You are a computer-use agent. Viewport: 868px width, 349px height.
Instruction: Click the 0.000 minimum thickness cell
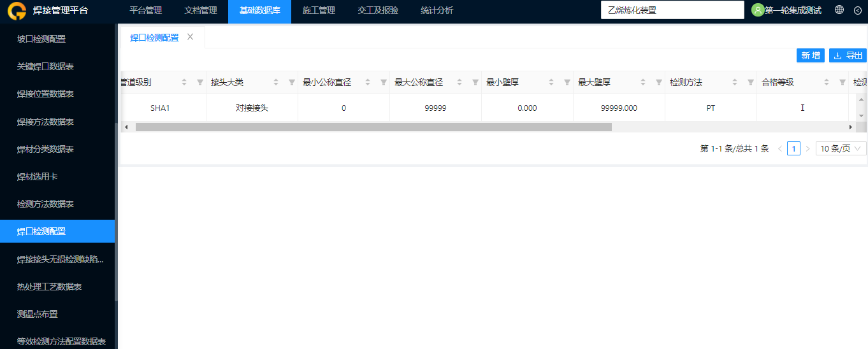click(527, 108)
